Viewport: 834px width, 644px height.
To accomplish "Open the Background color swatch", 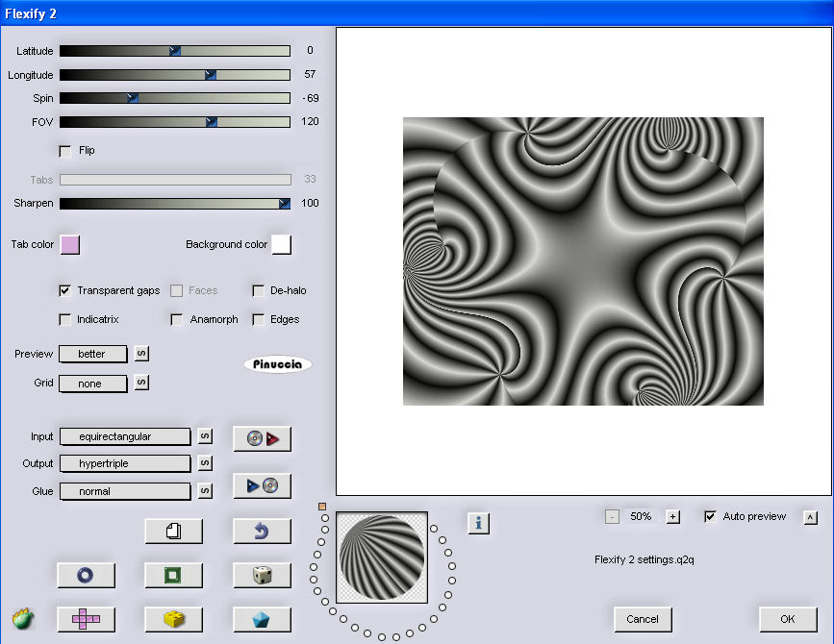I will (282, 245).
